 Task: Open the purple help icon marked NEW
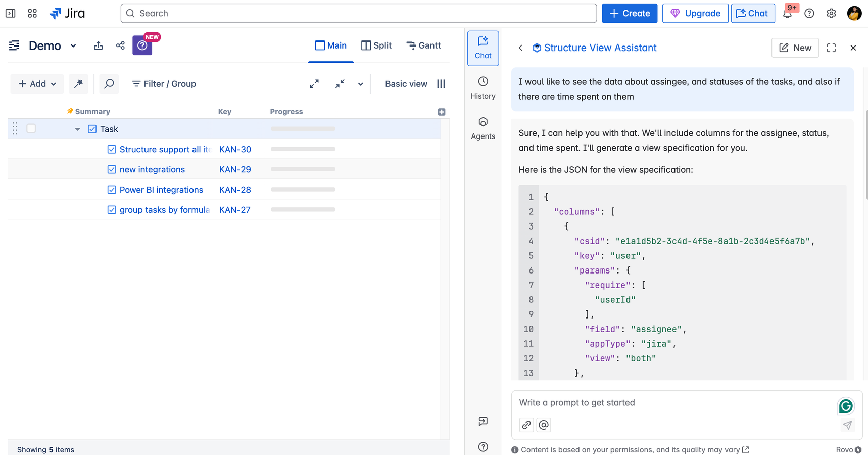(142, 45)
